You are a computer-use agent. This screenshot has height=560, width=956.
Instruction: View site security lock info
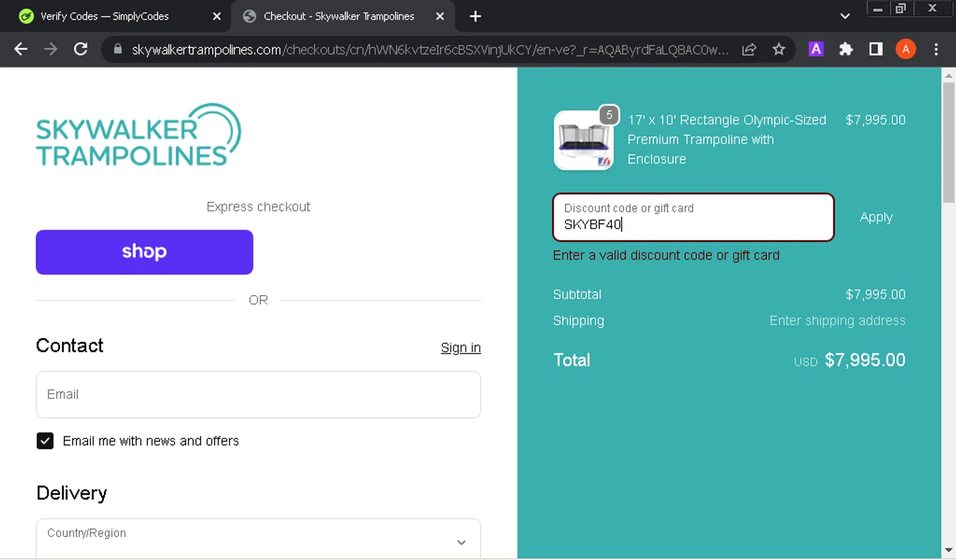117,49
